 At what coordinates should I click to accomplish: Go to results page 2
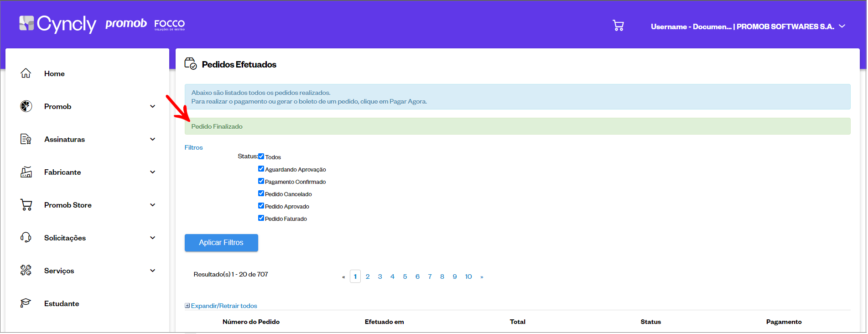pos(368,277)
